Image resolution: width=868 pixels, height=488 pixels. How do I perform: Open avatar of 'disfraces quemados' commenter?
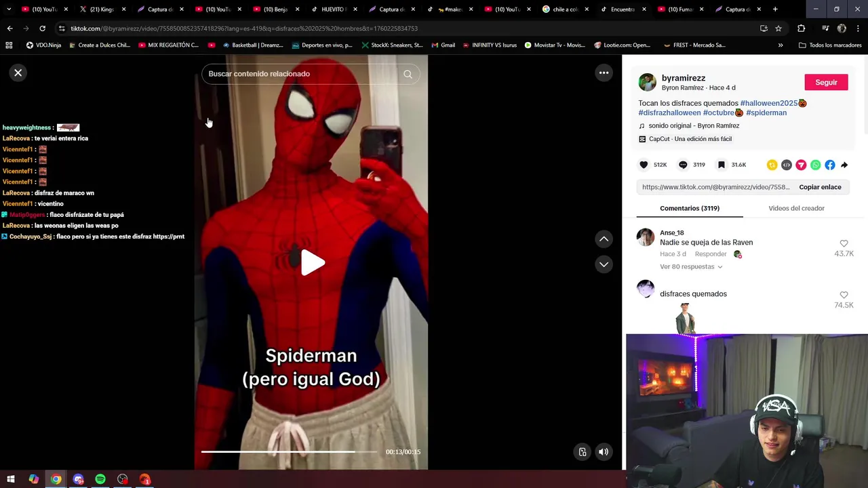[x=646, y=289]
